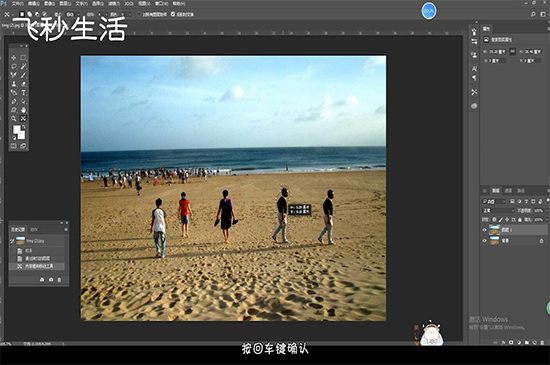Open the 图像 (Image) menu
This screenshot has width=550, height=365.
click(x=49, y=4)
